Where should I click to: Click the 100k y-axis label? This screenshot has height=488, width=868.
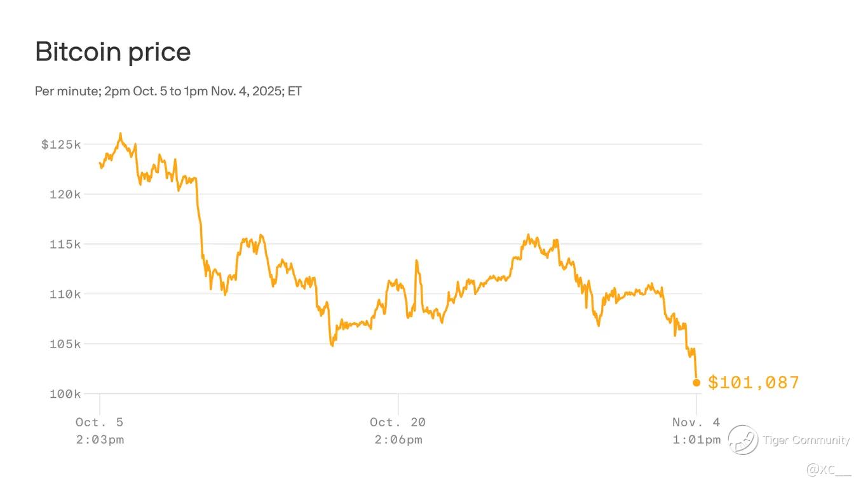tap(65, 394)
